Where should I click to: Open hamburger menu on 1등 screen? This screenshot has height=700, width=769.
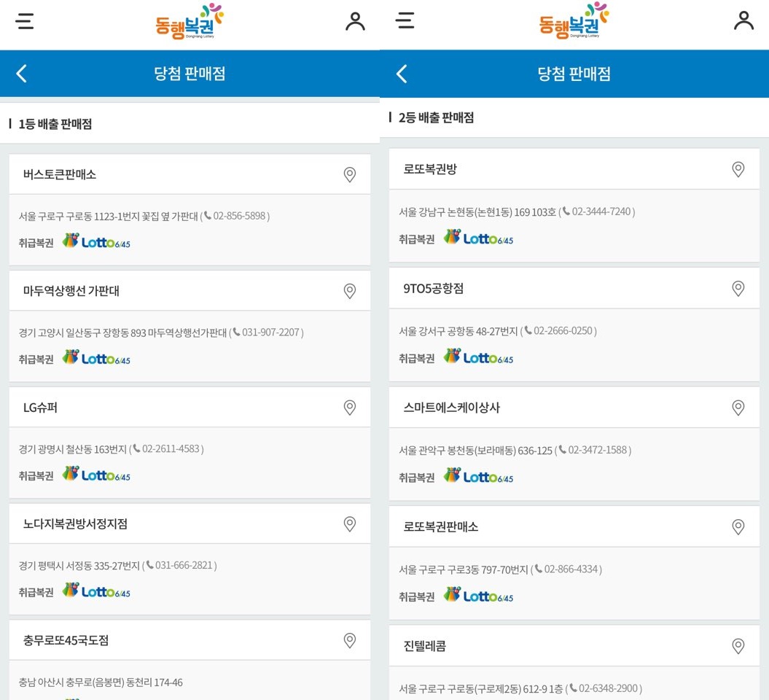coord(25,21)
